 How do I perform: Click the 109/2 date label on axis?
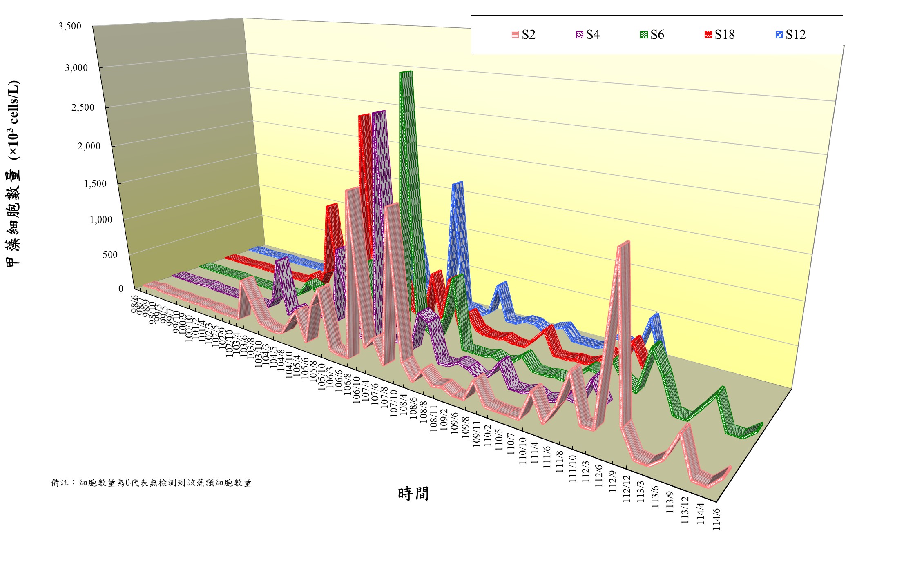[x=445, y=420]
